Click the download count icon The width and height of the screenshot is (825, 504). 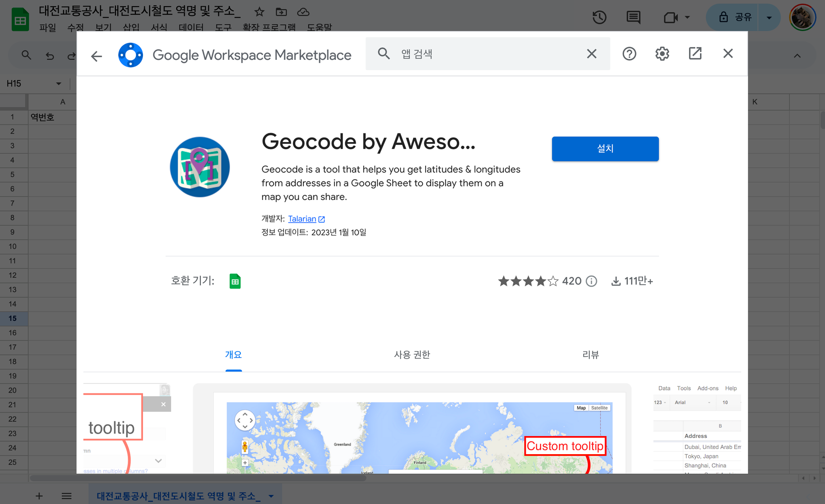616,281
